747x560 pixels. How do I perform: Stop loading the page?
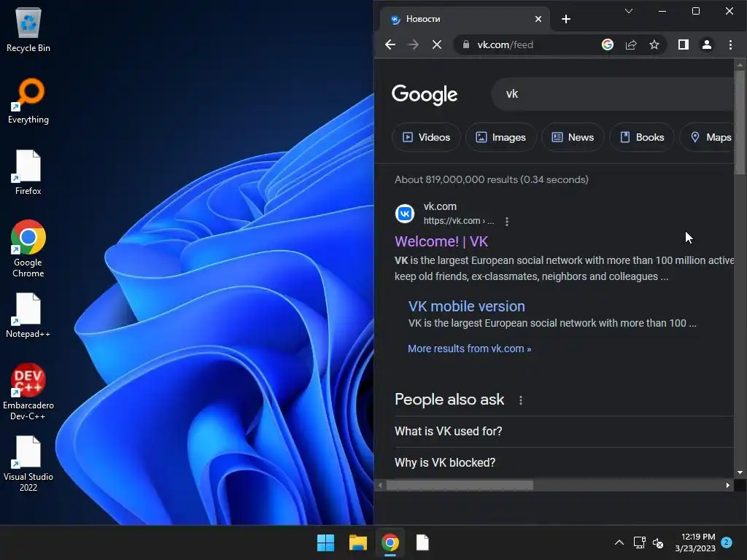click(437, 44)
